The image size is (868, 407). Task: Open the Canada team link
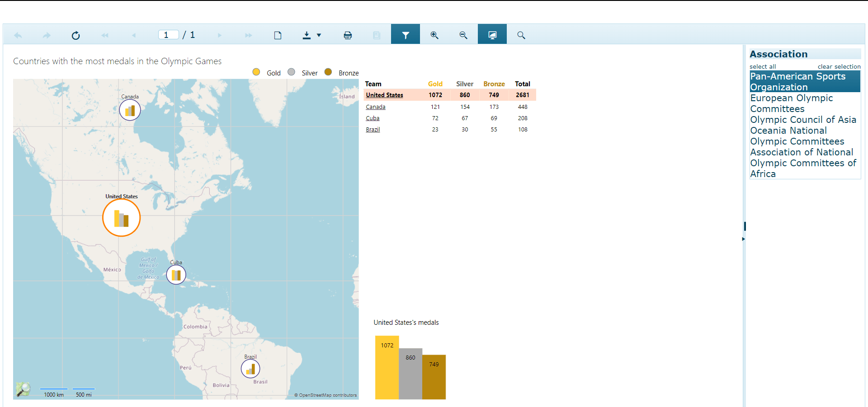pos(376,107)
